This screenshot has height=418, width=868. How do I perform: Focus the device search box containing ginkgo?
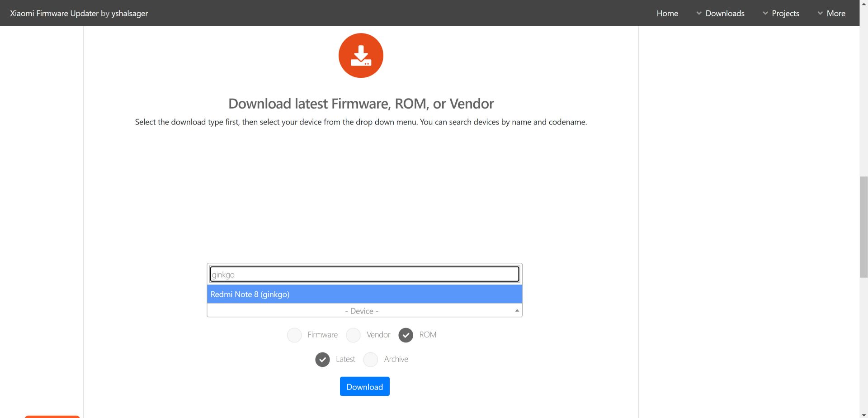[364, 274]
